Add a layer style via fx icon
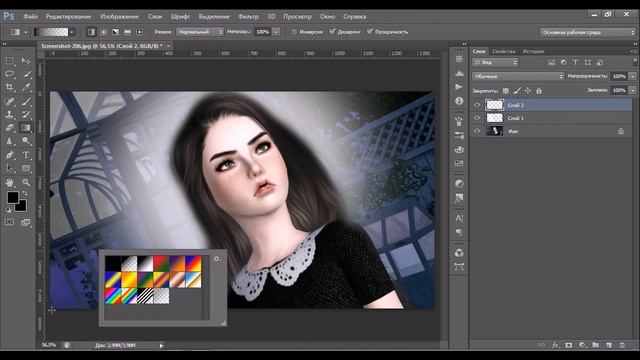 tap(555, 345)
